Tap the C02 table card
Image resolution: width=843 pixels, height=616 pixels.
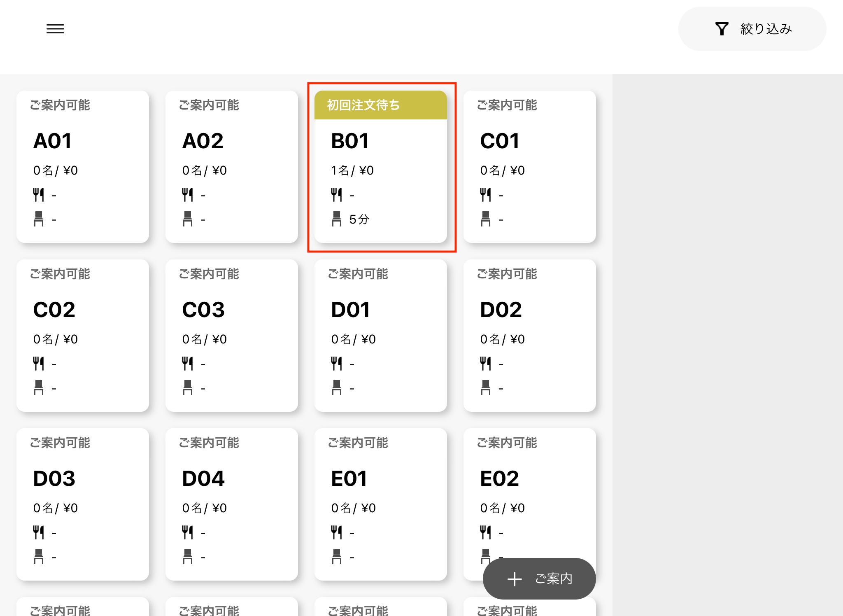point(82,335)
